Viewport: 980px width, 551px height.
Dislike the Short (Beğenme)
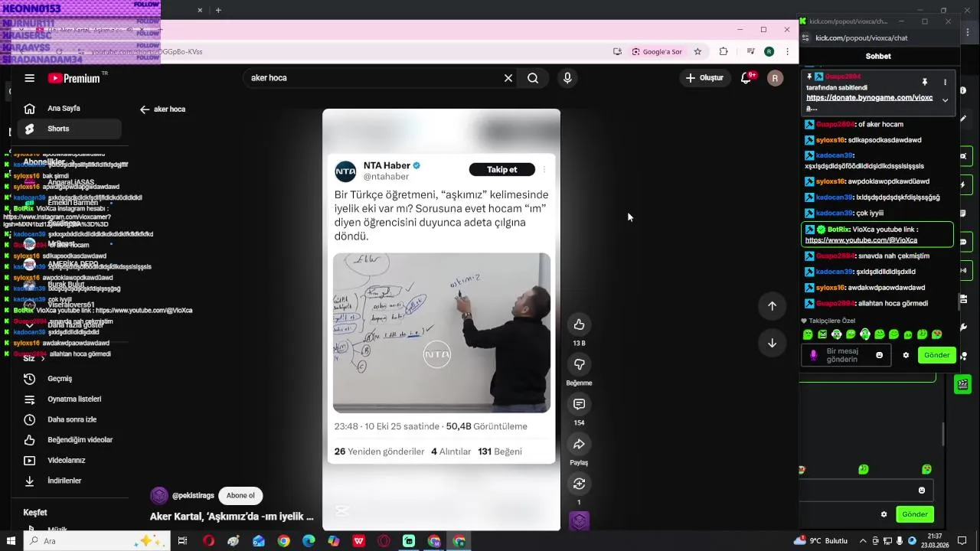(x=579, y=364)
